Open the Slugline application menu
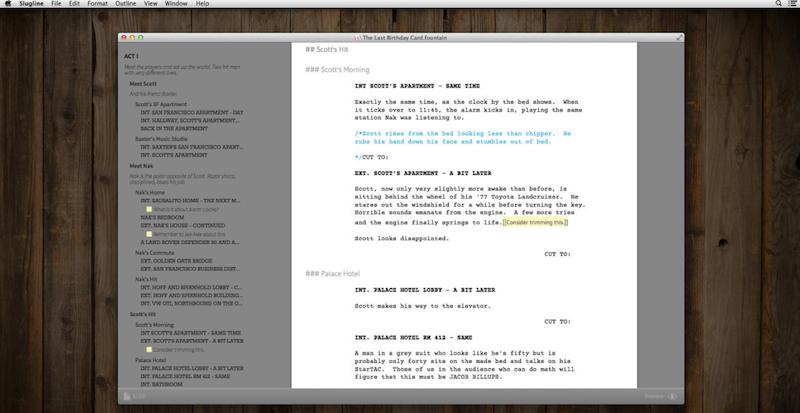This screenshot has width=800, height=413. [31, 3]
